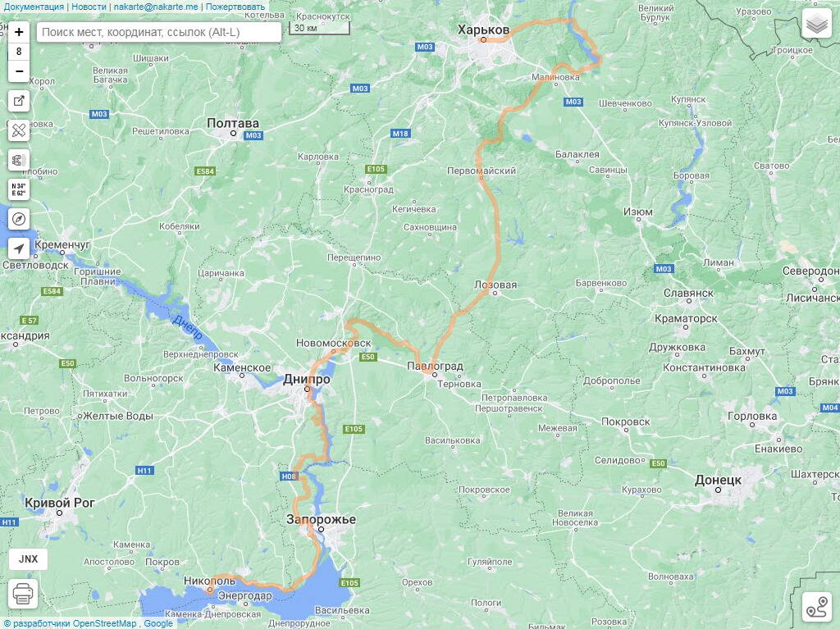
Task: Open the measurement ruler tool
Action: tap(19, 130)
